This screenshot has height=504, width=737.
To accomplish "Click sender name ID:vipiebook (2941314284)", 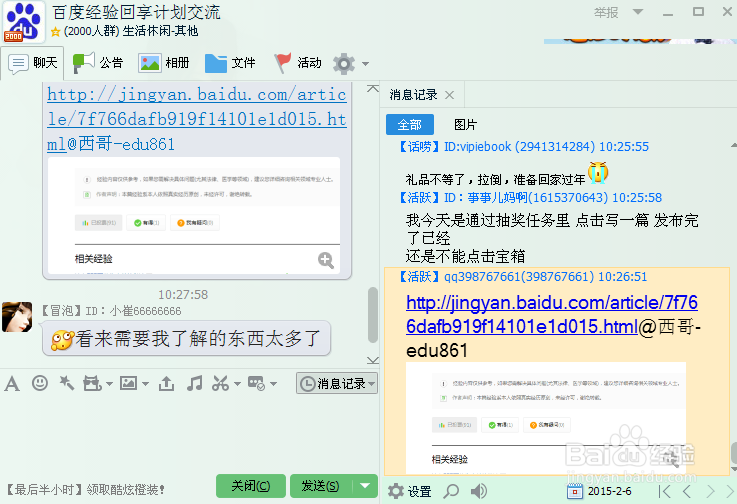I will coord(520,147).
